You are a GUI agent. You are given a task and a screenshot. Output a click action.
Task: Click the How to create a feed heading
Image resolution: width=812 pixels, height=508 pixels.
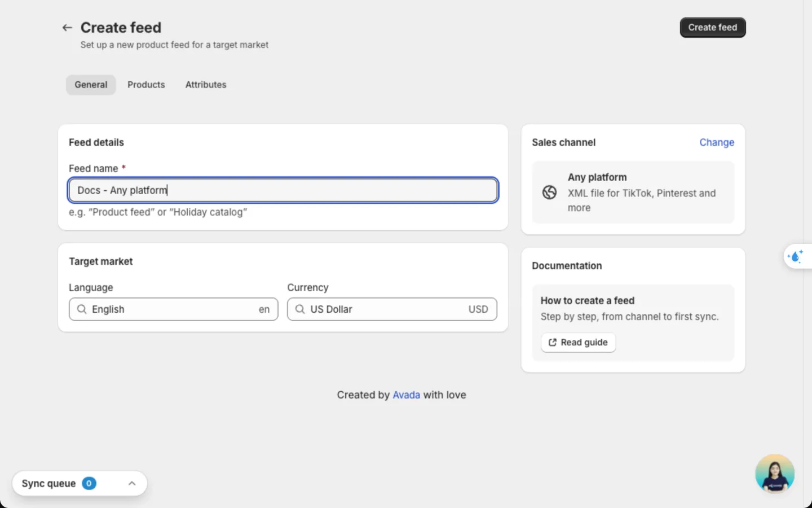[588, 301]
